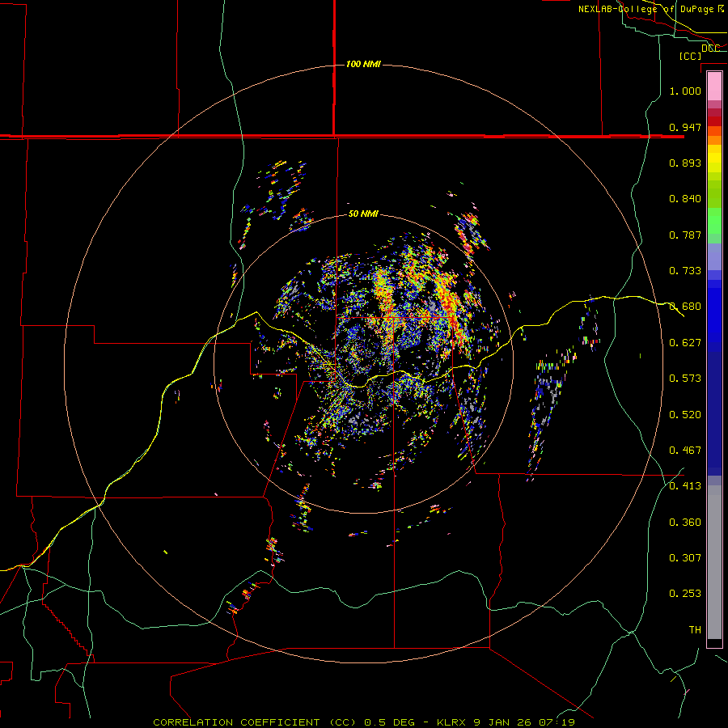
Task: Click the 0.467 scale value
Action: [x=685, y=451]
